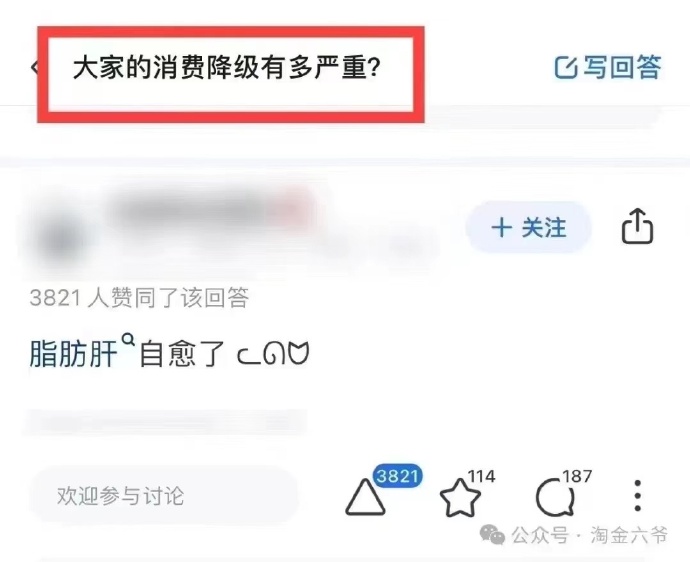Tap the blue 3821 upvote count badge

coord(397,476)
